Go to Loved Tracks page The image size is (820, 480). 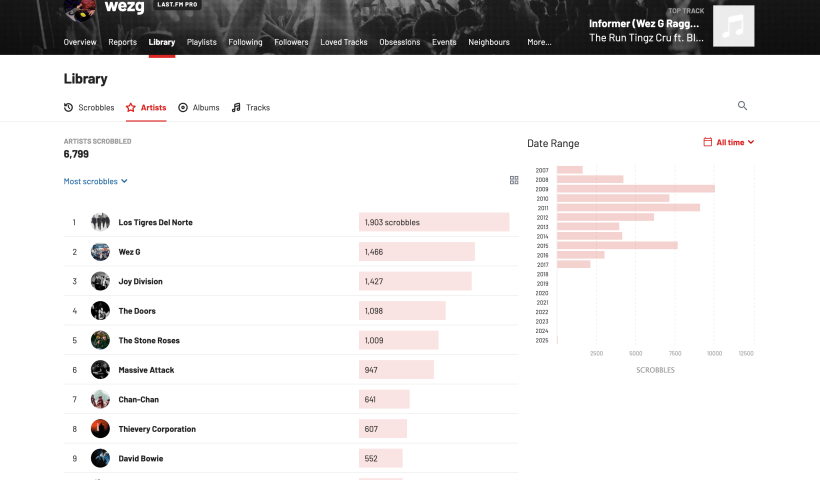343,42
